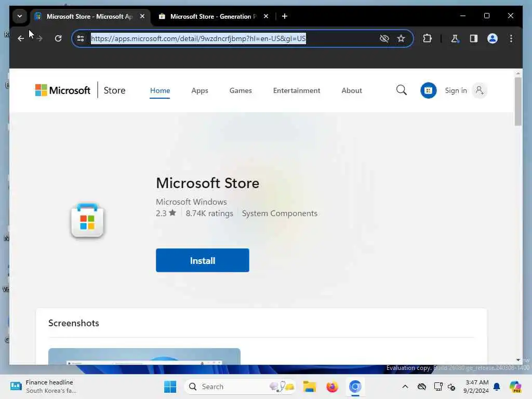
Task: Switch to Microsoft Store - Generation tab
Action: tap(213, 16)
